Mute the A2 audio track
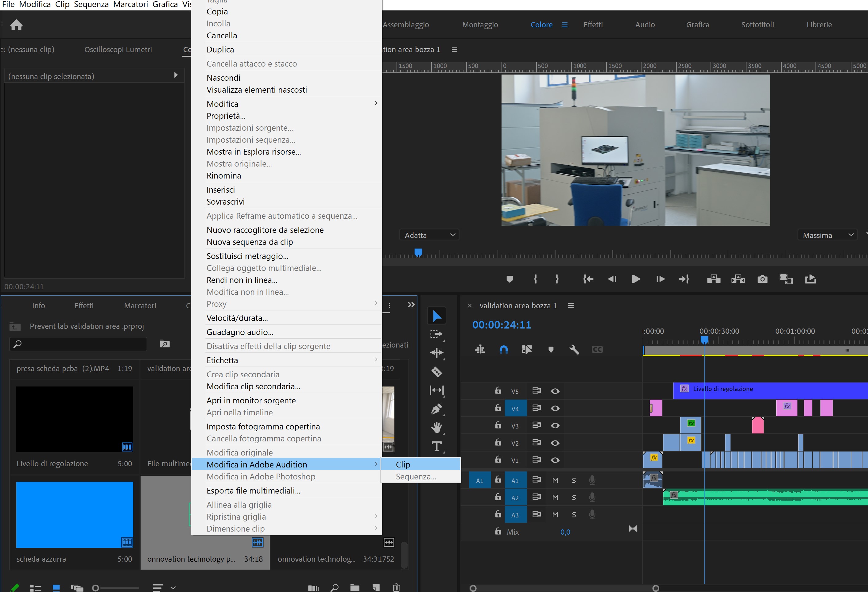The image size is (868, 592). click(555, 497)
